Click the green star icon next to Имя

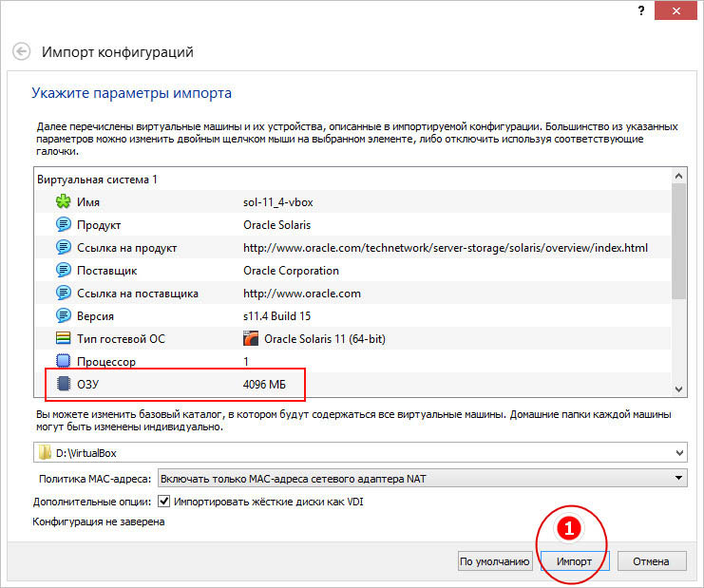(64, 201)
